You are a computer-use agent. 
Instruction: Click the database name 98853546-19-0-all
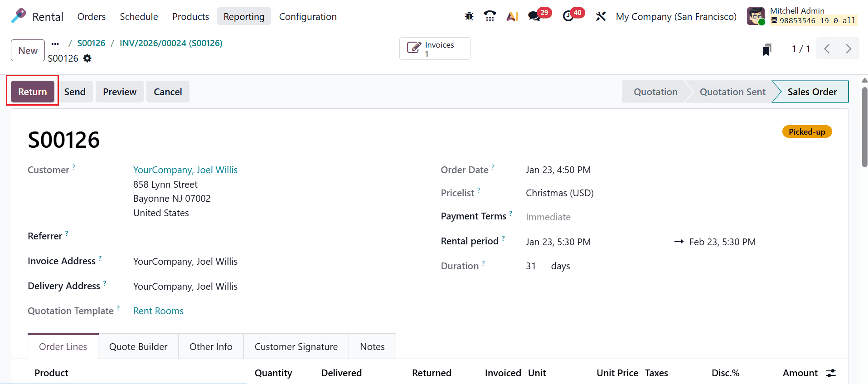point(814,20)
